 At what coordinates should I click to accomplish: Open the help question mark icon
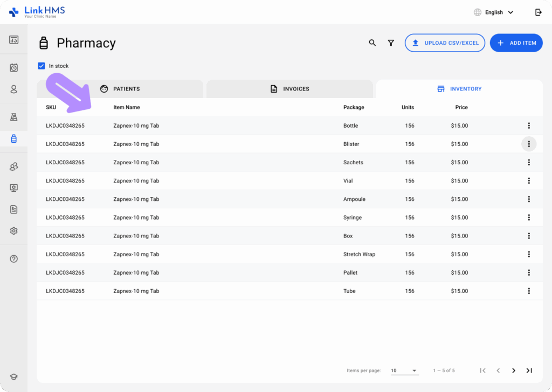[13, 259]
